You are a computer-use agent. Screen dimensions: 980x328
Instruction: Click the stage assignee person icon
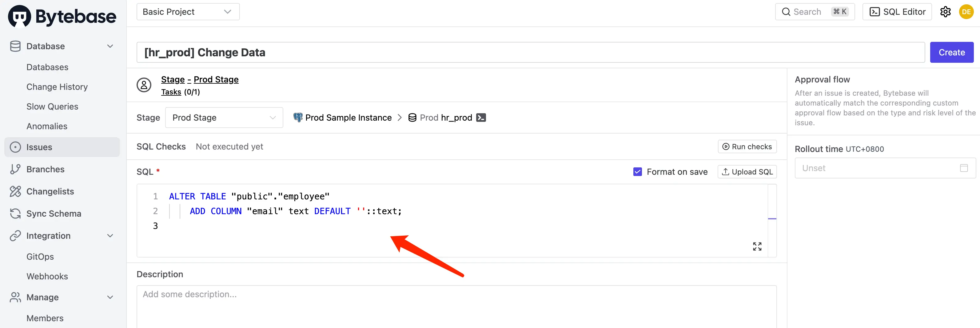coord(144,85)
